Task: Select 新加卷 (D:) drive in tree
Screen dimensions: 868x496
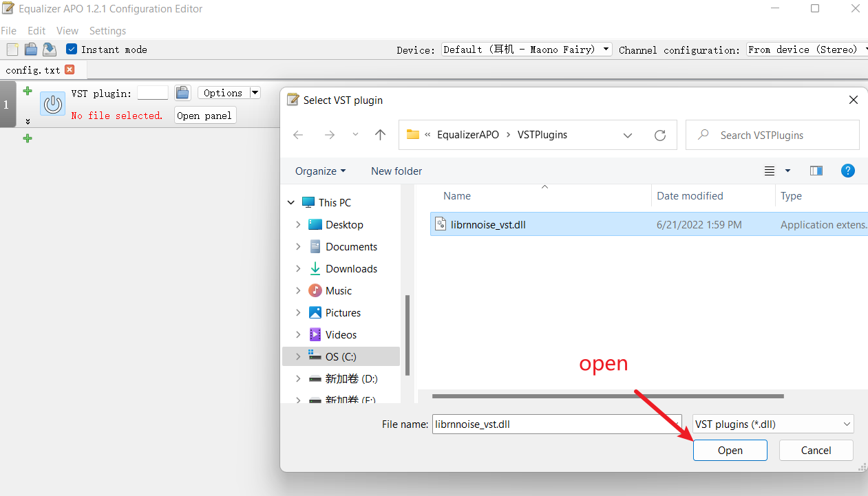Action: (351, 379)
